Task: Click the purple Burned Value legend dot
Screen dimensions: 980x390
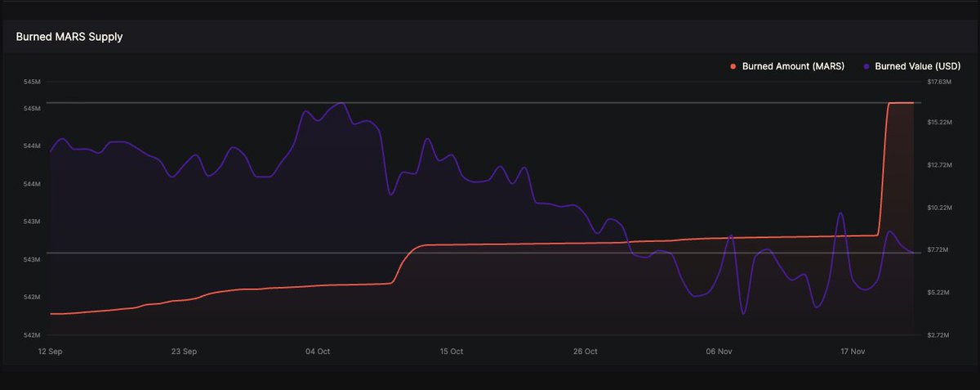Action: [866, 66]
